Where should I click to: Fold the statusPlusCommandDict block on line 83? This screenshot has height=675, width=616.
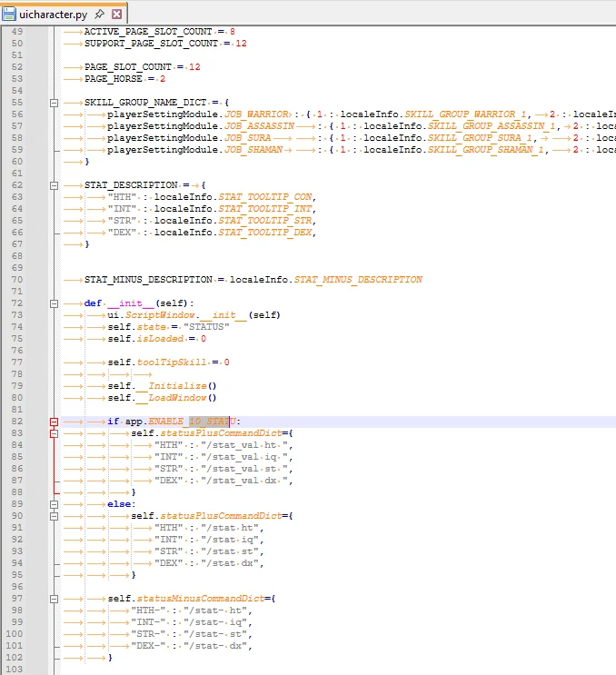click(54, 433)
